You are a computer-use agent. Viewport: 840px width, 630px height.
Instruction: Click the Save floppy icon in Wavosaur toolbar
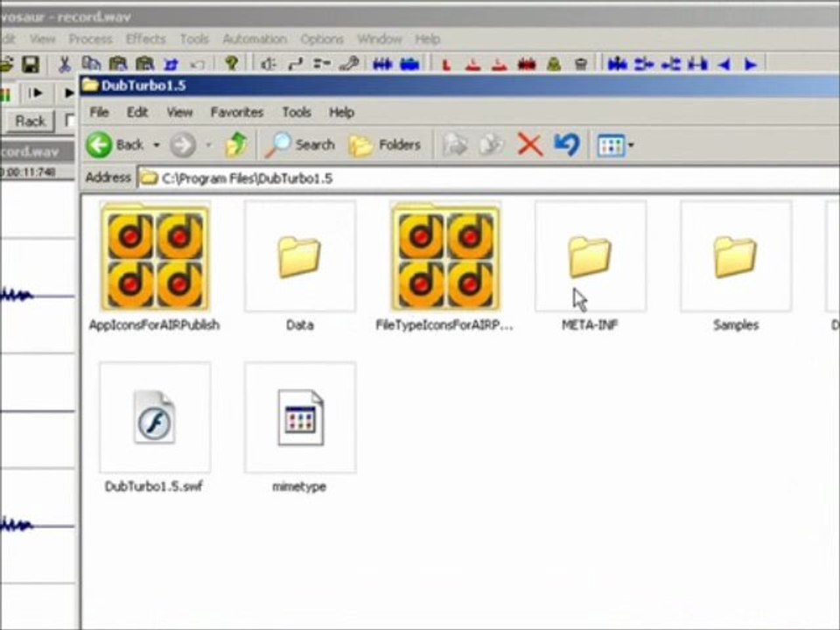31,64
